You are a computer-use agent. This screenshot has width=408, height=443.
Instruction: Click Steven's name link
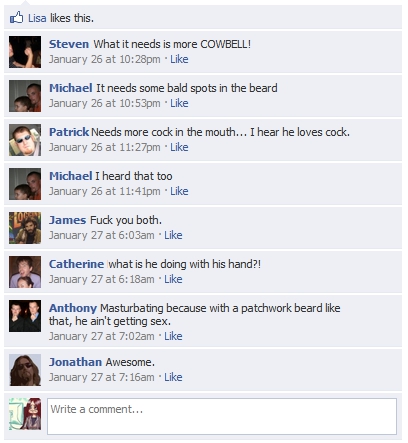(69, 44)
